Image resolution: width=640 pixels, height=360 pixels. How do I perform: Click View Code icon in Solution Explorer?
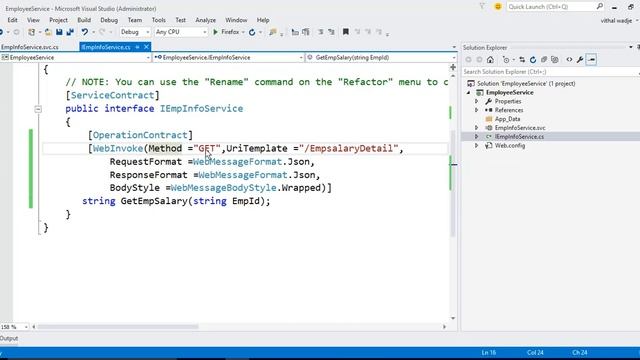pyautogui.click(x=569, y=60)
